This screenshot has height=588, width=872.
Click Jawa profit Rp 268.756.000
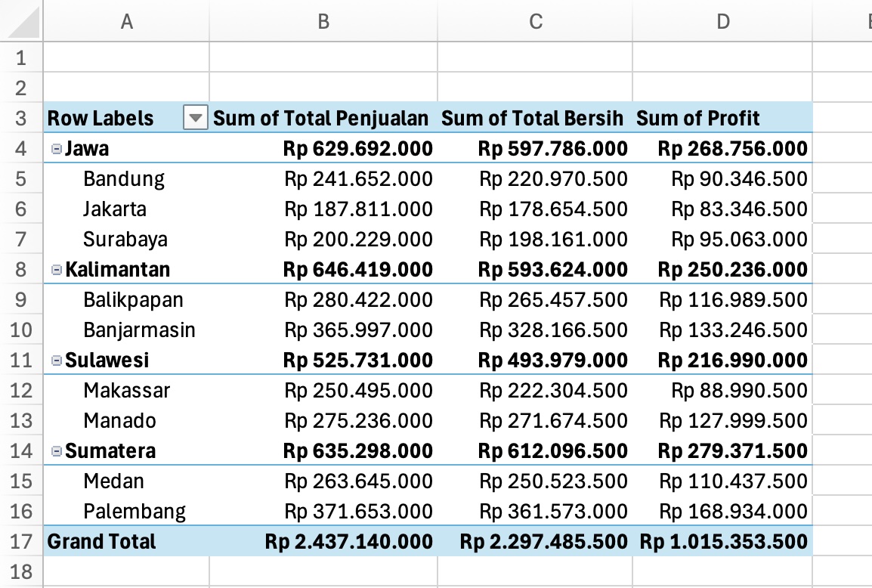732,149
